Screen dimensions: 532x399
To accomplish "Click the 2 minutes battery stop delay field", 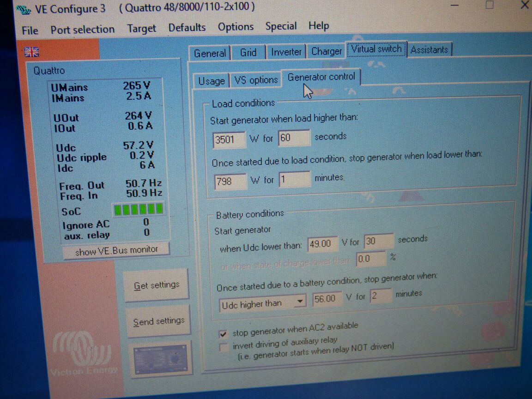I will tap(381, 296).
